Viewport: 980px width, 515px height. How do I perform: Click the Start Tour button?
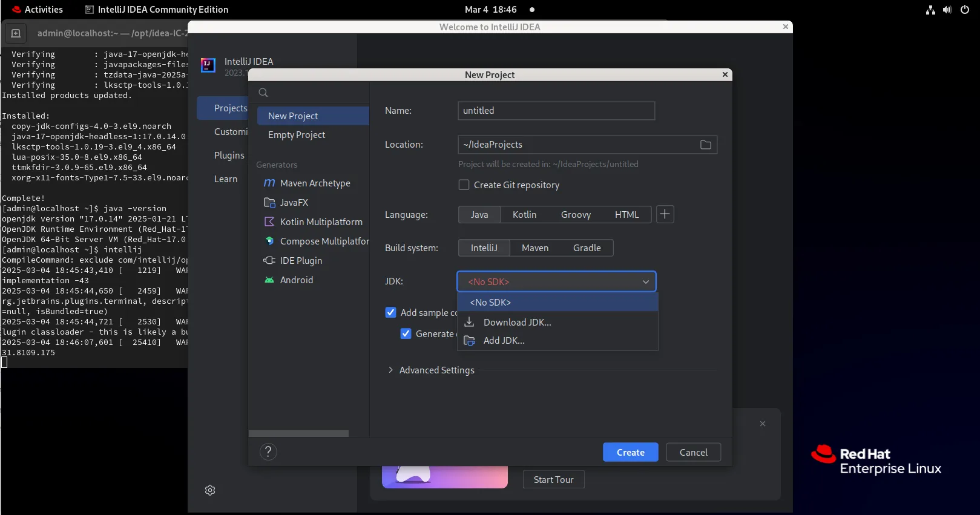[x=553, y=480]
